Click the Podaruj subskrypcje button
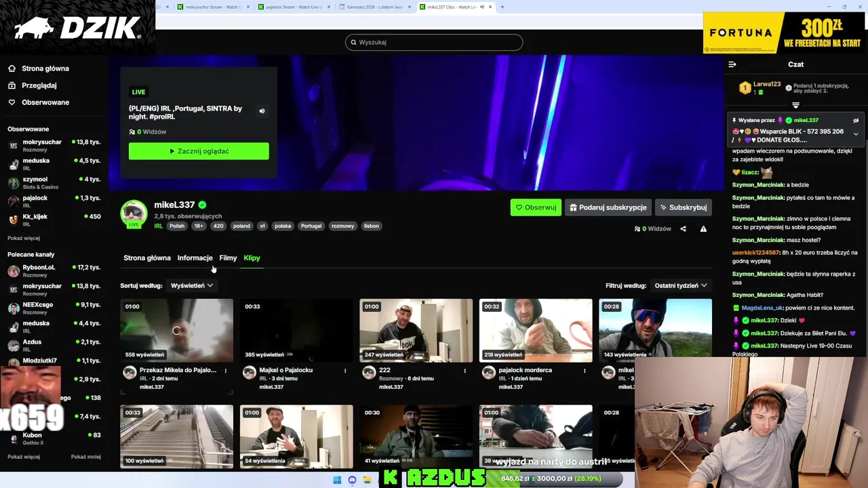 (x=608, y=207)
